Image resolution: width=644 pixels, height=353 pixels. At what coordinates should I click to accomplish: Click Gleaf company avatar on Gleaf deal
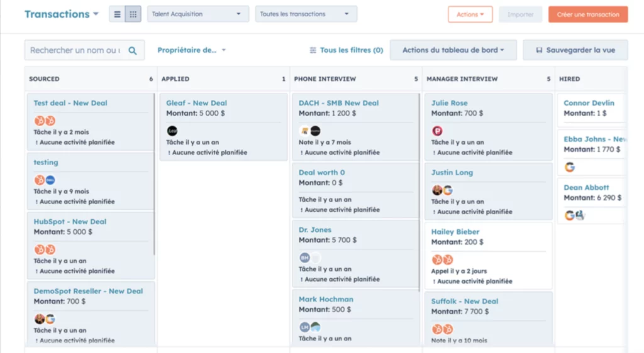(x=172, y=131)
